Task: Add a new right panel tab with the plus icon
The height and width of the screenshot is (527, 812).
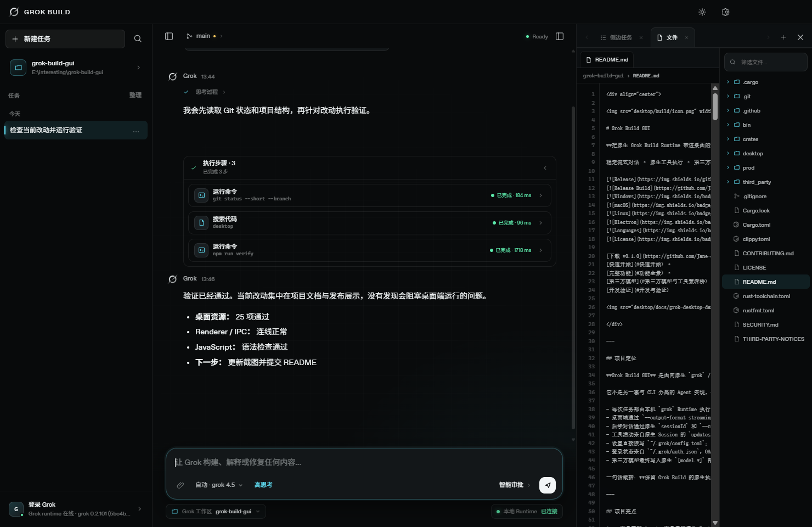Action: (x=783, y=37)
